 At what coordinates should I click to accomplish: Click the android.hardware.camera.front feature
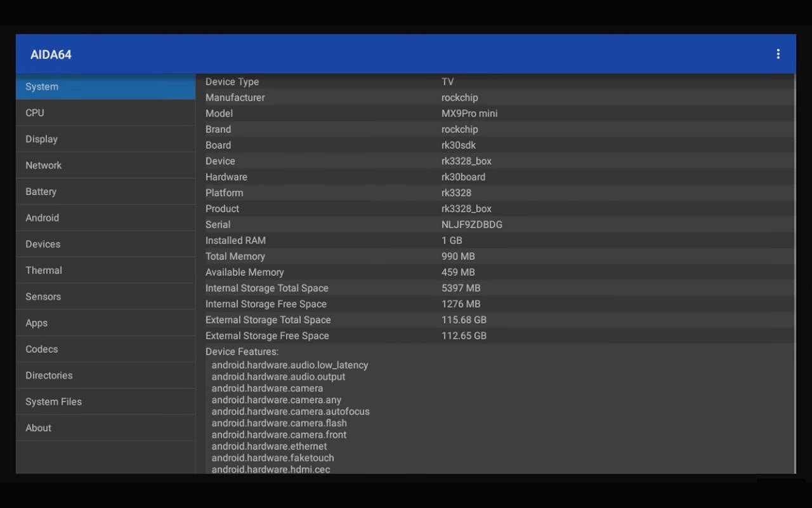coord(279,434)
